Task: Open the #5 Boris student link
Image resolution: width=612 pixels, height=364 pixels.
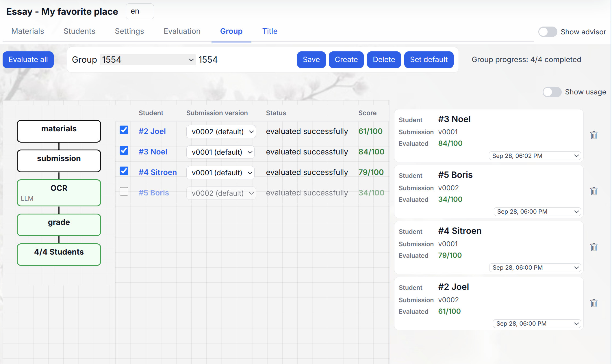Action: [154, 193]
